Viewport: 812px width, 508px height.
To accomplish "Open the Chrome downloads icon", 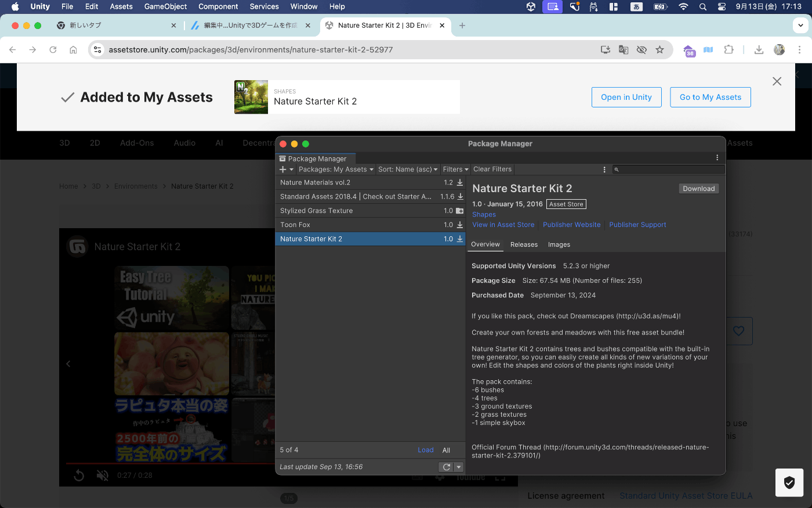I will 759,50.
